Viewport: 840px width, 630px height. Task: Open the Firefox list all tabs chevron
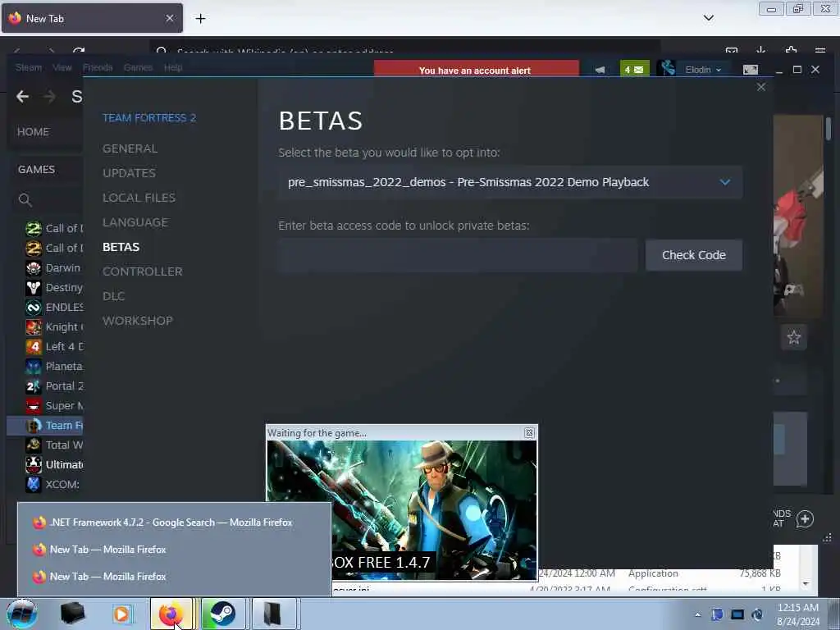point(708,18)
